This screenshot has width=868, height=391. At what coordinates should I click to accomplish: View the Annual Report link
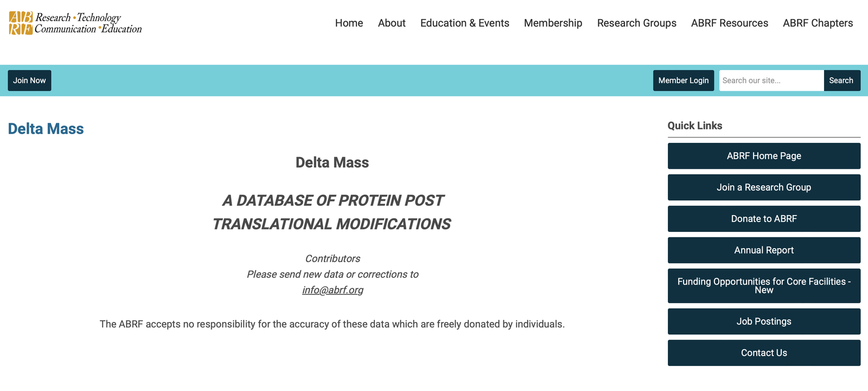coord(764,250)
